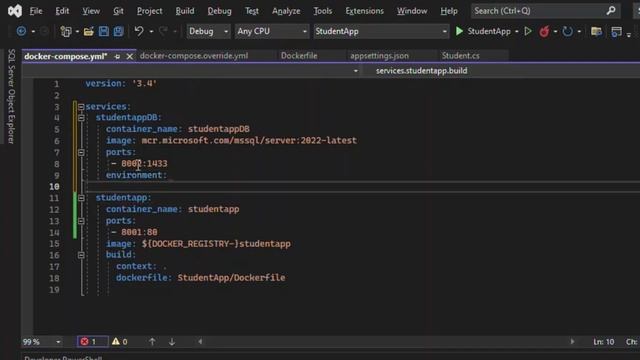640x360 pixels.
Task: Open the undo history dropdown arrow
Action: 151,31
